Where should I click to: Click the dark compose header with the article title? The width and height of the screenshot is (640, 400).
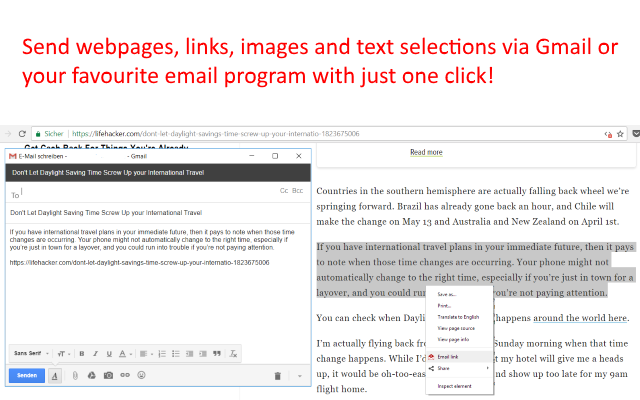(158, 173)
